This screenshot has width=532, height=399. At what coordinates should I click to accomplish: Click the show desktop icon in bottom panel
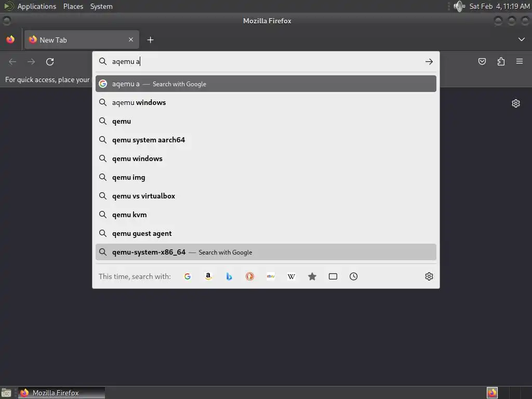coord(6,393)
